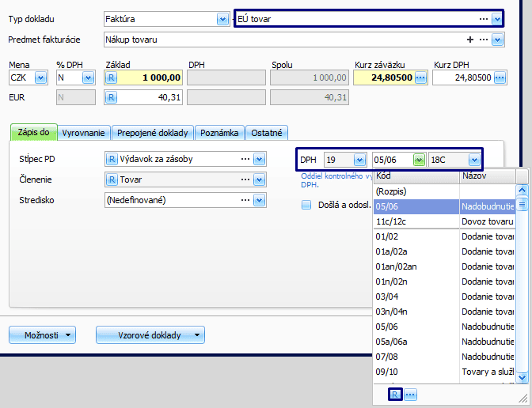Open the DPH rate 19 dropdown
This screenshot has width=532, height=408.
tap(359, 160)
